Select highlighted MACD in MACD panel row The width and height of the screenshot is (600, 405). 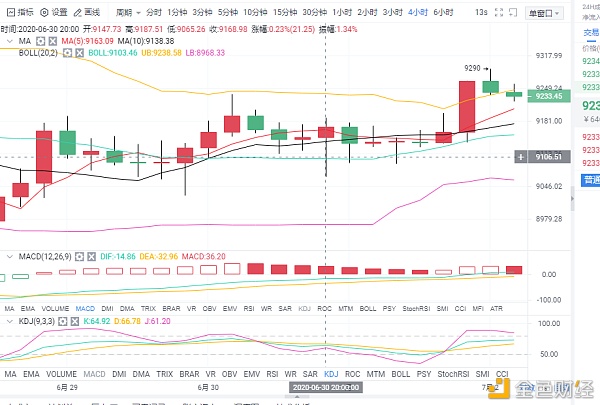tap(85, 309)
